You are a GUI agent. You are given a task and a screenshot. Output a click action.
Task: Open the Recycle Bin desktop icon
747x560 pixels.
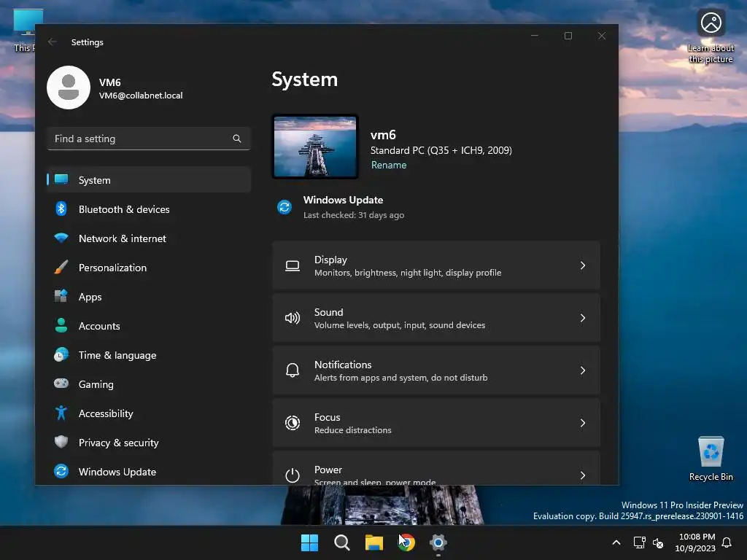pos(711,459)
